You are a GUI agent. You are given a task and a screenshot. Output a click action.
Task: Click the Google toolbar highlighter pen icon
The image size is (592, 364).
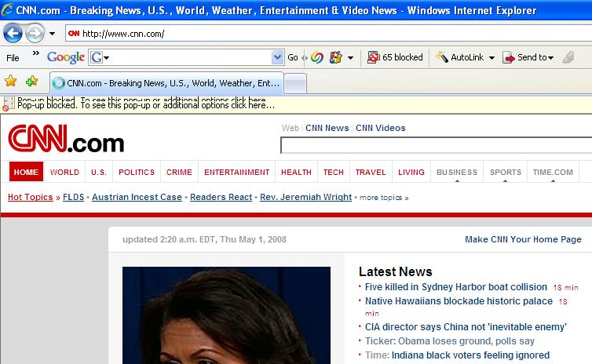(x=568, y=57)
